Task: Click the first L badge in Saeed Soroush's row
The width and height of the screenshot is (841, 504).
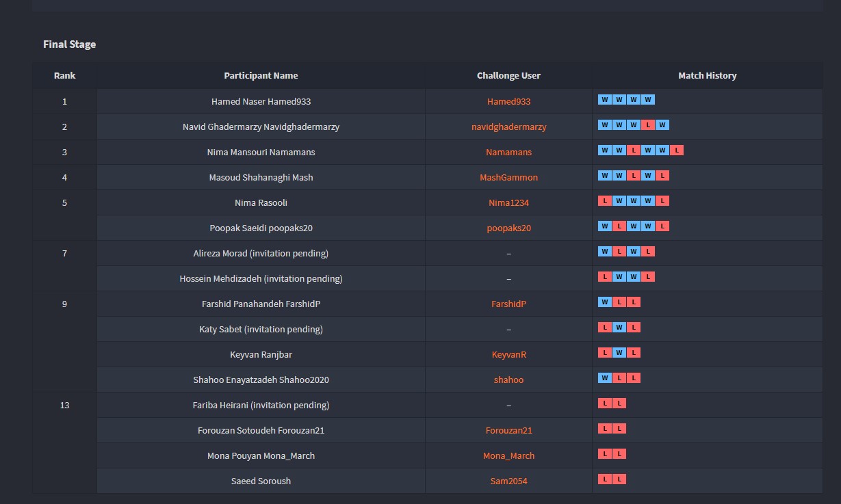Action: [604, 479]
